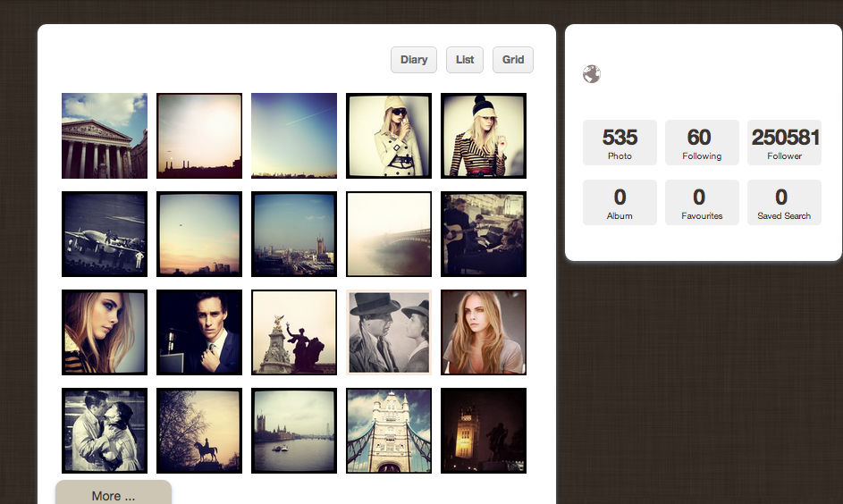843x504 pixels.
Task: Open the 60 Following stat tile
Action: pos(702,142)
